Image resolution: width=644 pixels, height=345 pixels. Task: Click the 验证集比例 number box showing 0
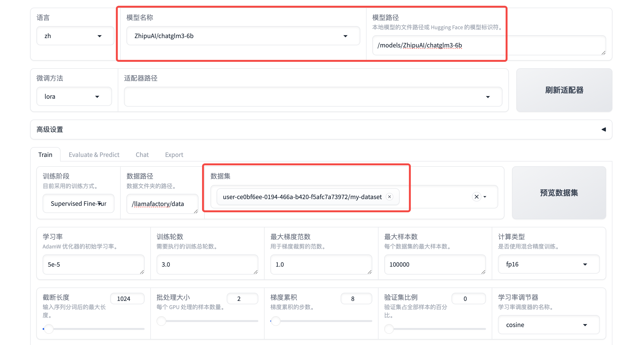[x=469, y=299]
